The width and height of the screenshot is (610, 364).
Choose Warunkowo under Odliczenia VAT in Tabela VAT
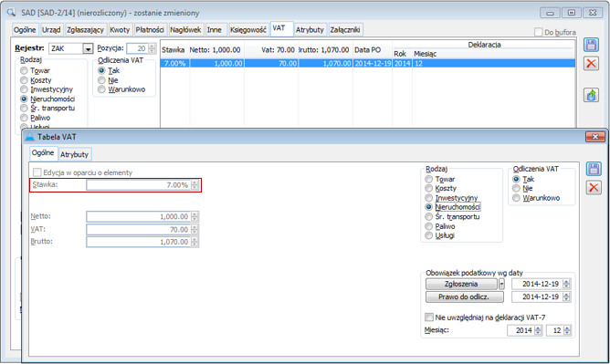pos(516,198)
